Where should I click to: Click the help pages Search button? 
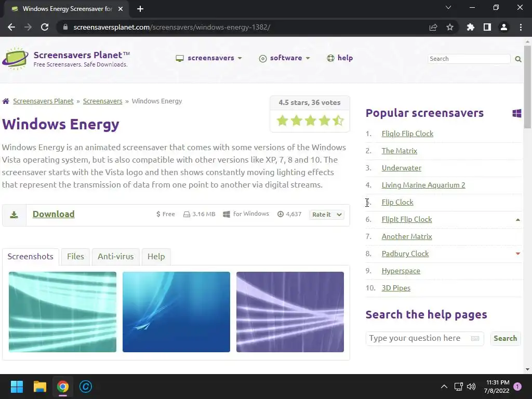click(x=505, y=339)
